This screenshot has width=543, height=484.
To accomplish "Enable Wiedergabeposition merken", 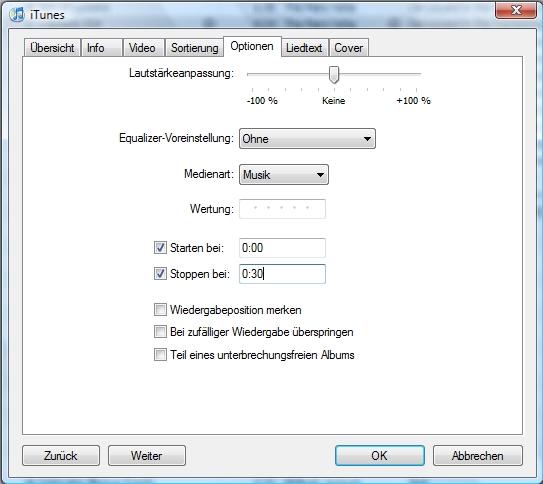I will point(160,310).
